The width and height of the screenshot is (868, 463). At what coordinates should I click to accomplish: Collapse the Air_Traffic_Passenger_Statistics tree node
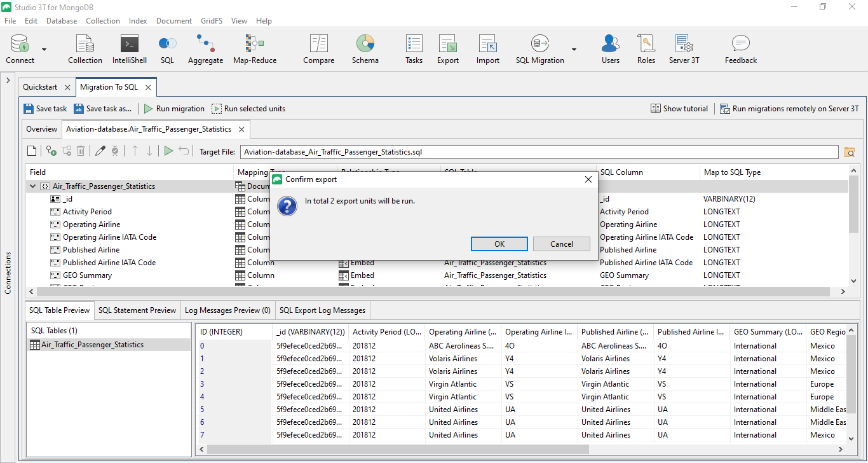32,186
